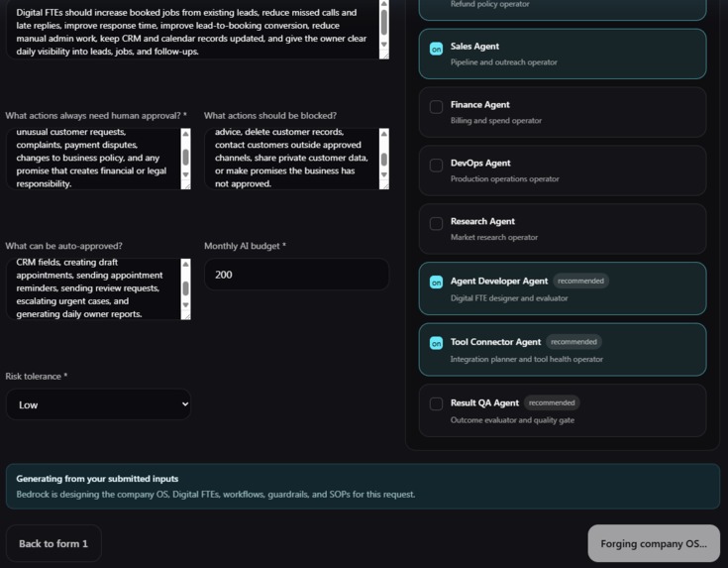Click 'Production operations operator' description

tap(505, 178)
